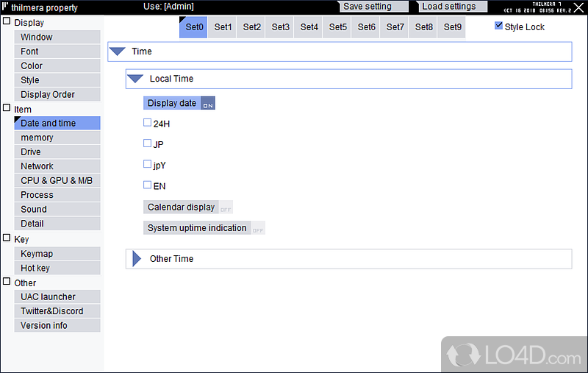This screenshot has height=373, width=588.
Task: Open the memory item settings
Action: (57, 138)
